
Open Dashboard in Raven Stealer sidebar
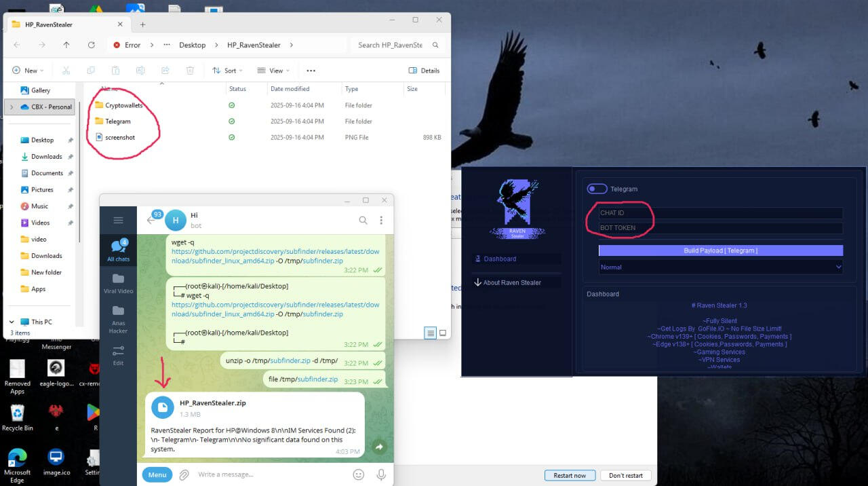point(517,259)
